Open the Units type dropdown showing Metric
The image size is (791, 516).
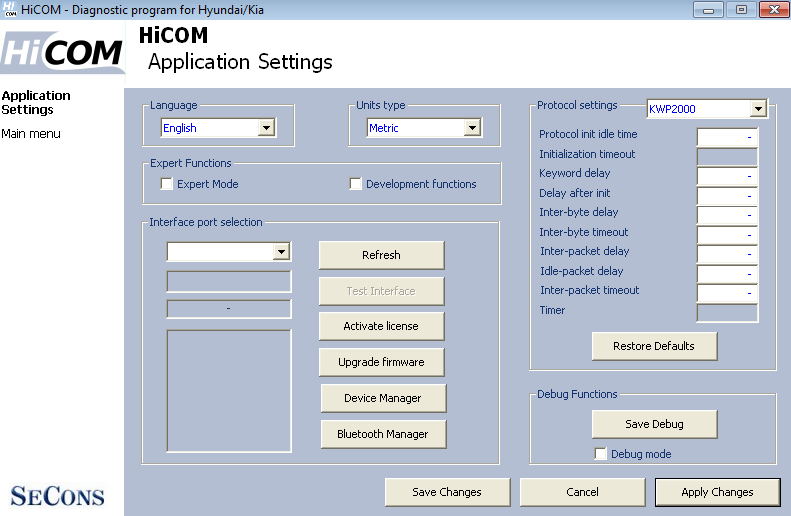click(424, 128)
